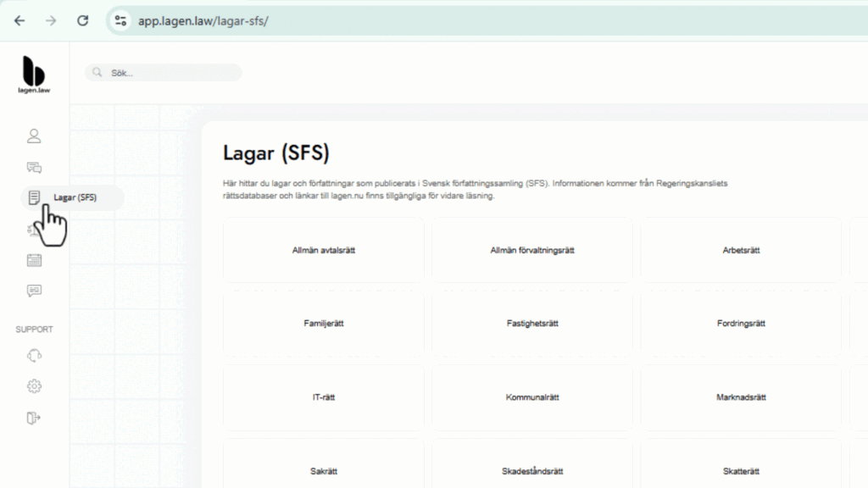868x488 pixels.
Task: Open the Kommunalrätt category card
Action: (x=532, y=397)
